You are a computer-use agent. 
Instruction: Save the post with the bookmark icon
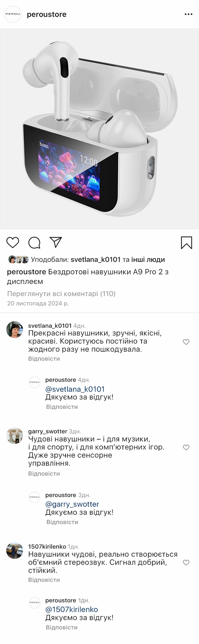point(186,243)
